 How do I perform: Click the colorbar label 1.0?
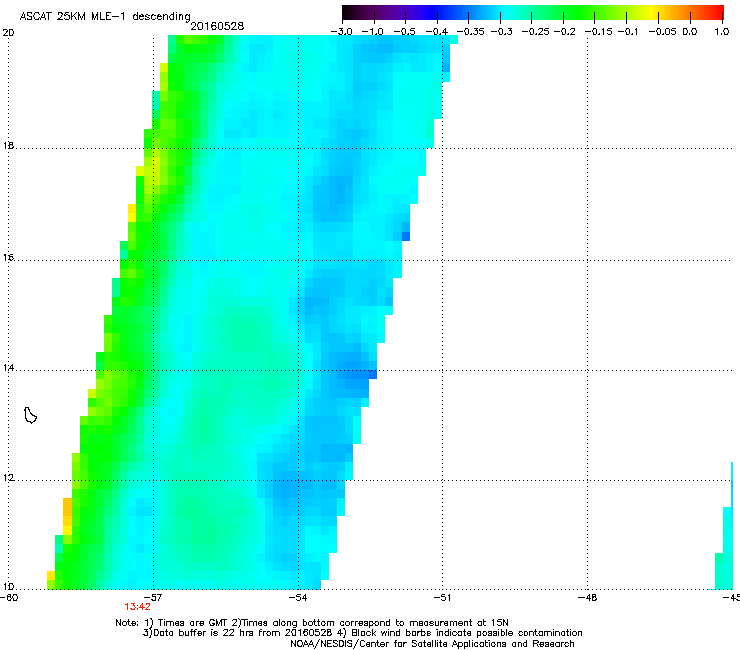(x=721, y=32)
